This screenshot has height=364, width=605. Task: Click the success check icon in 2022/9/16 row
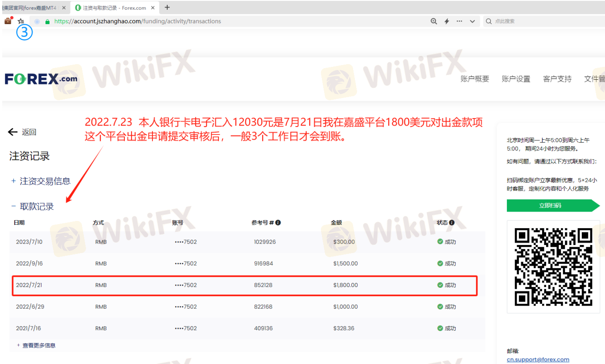point(440,263)
